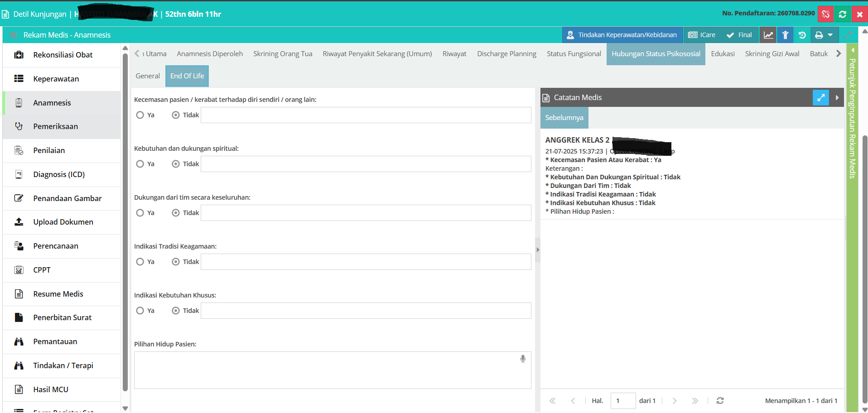Screen dimensions: 868x413
Task: Click the ICare button
Action: (702, 35)
